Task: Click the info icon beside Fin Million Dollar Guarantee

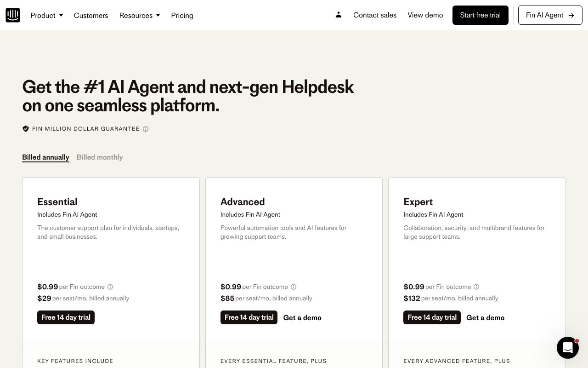Action: (x=146, y=129)
